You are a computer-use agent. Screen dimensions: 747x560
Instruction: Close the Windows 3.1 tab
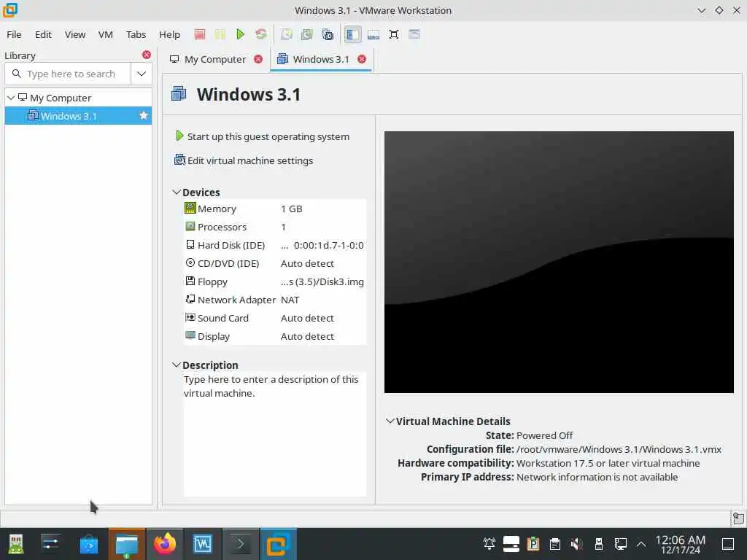click(x=362, y=59)
